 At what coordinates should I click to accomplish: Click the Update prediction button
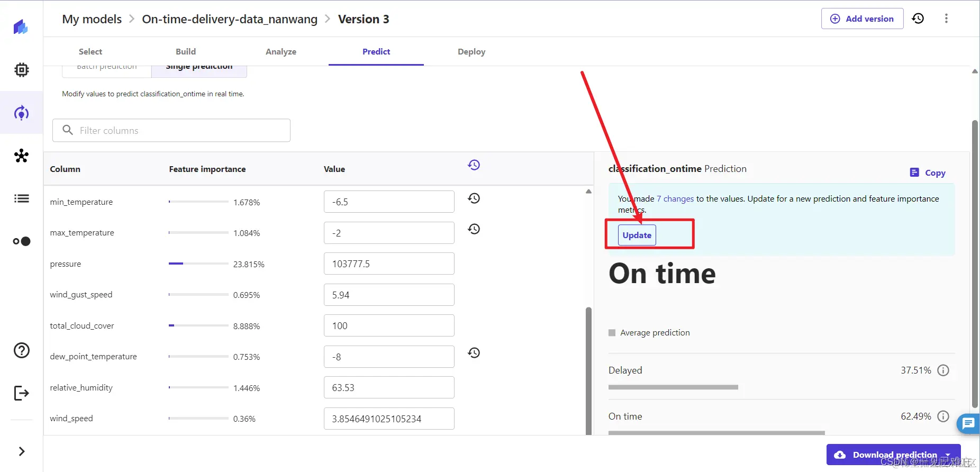pos(637,235)
